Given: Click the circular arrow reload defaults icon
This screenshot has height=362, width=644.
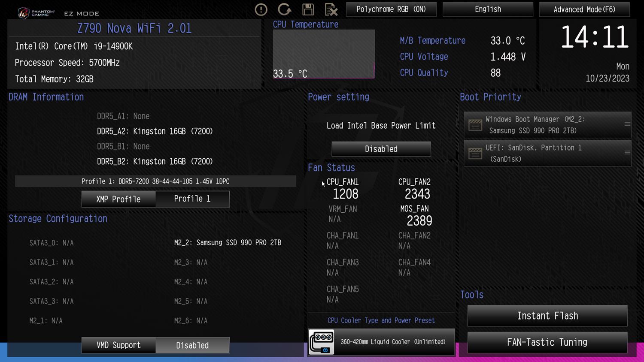Looking at the screenshot, I should pyautogui.click(x=284, y=9).
